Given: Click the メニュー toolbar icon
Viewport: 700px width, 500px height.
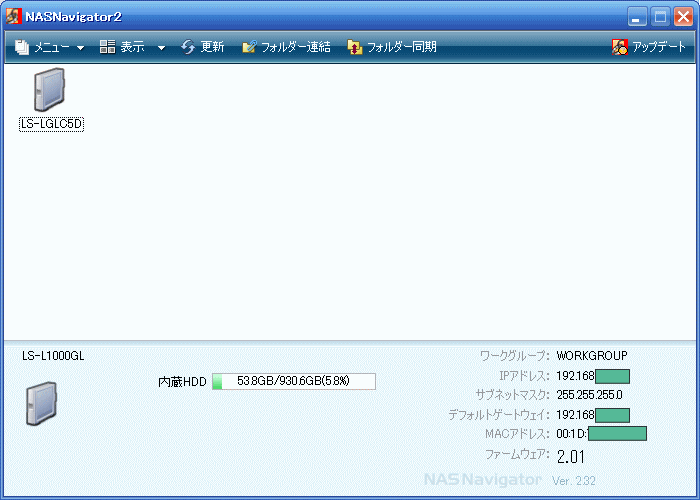Looking at the screenshot, I should tap(22, 47).
